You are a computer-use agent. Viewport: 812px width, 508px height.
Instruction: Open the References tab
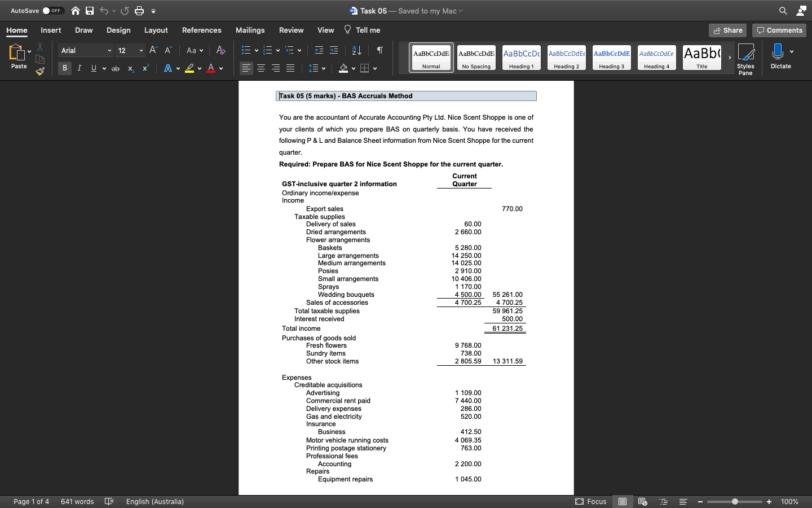(x=201, y=30)
